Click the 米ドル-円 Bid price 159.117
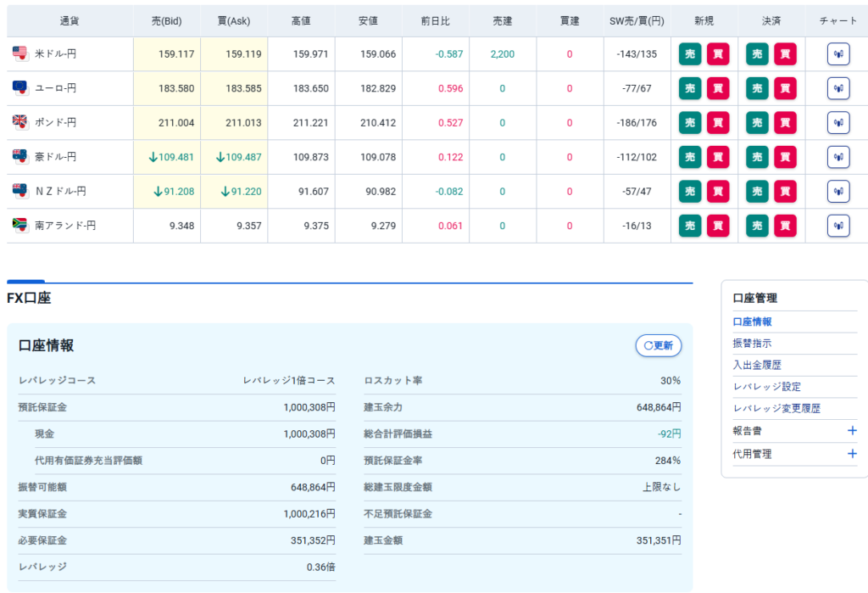Image resolution: width=868 pixels, height=593 pixels. 176,53
